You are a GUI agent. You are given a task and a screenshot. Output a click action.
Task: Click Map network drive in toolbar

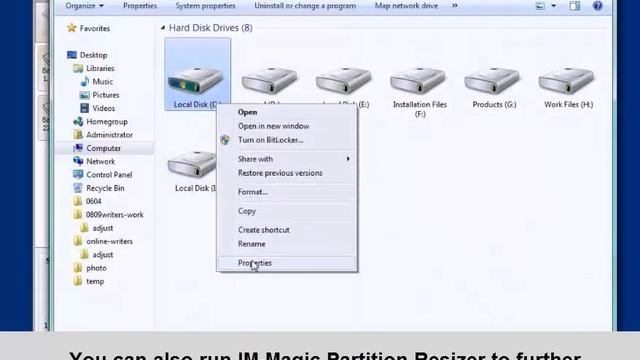406,6
